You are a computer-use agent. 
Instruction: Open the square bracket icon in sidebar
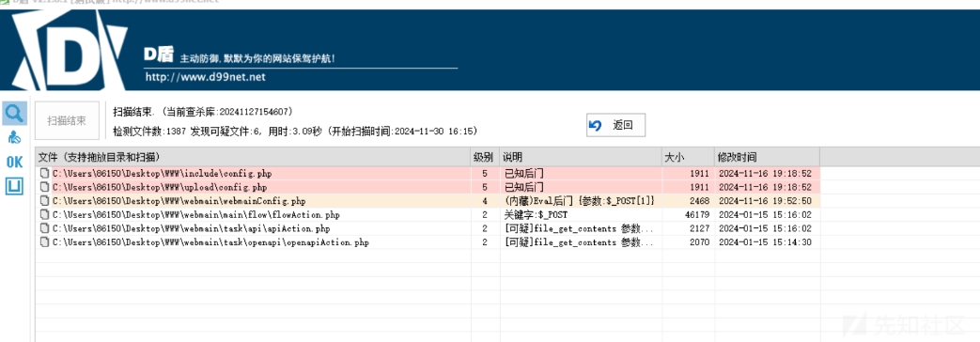(x=14, y=186)
